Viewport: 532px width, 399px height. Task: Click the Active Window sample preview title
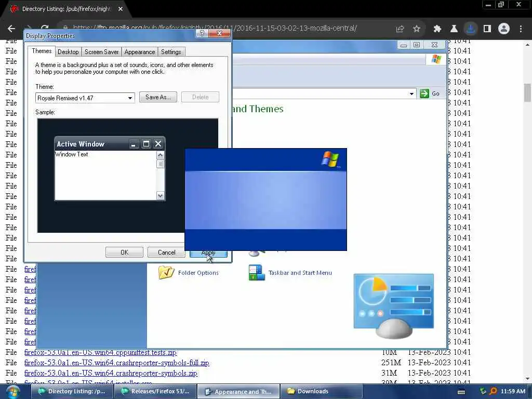pyautogui.click(x=81, y=144)
